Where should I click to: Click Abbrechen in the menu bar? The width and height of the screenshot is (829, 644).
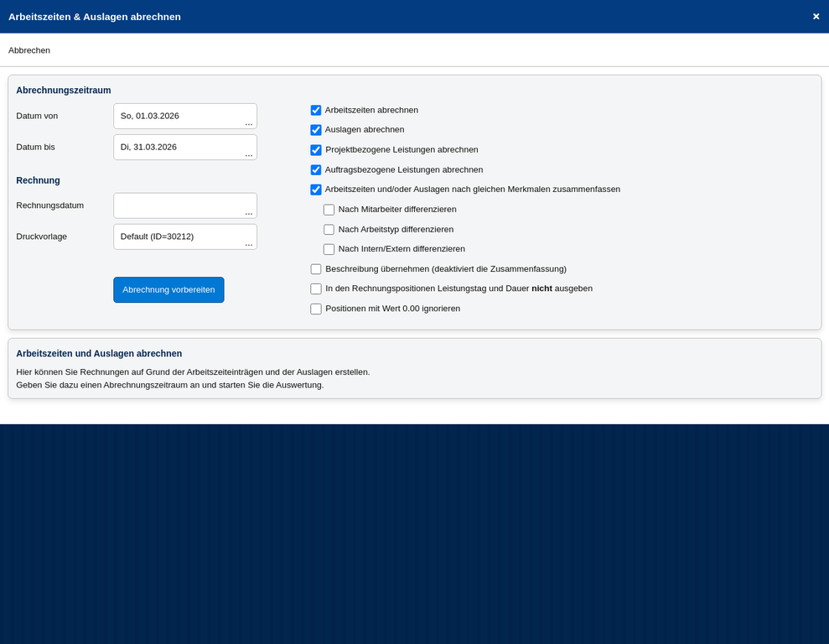tap(29, 50)
